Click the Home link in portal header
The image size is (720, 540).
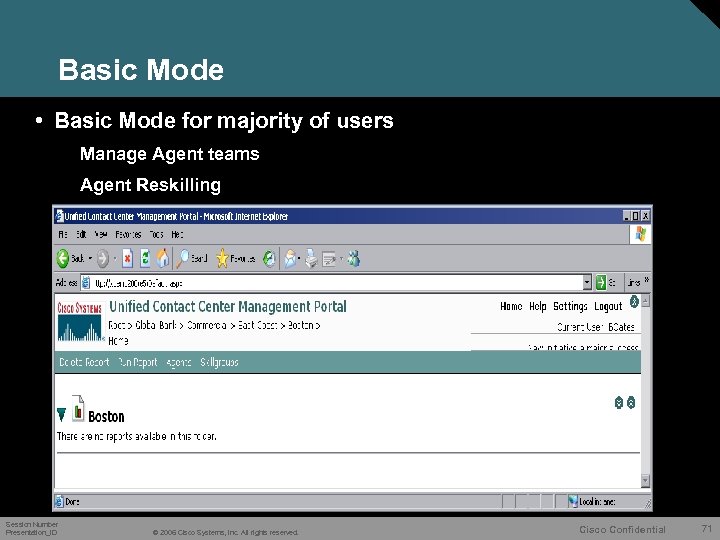click(x=511, y=306)
